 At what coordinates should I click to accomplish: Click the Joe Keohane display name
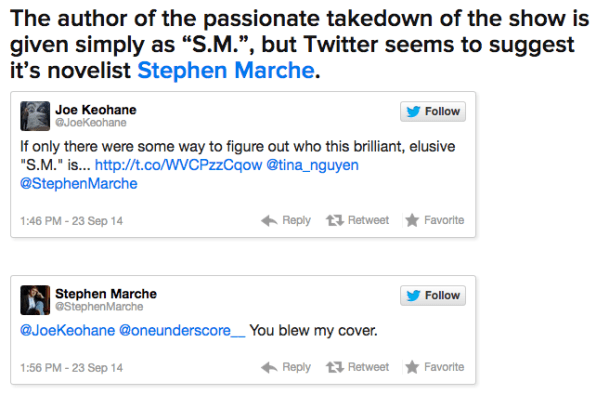click(x=96, y=110)
